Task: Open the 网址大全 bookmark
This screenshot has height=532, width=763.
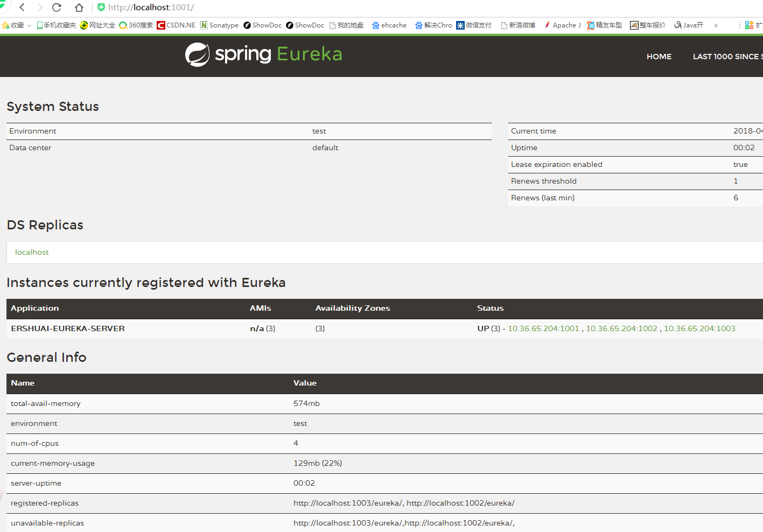Action: tap(97, 25)
